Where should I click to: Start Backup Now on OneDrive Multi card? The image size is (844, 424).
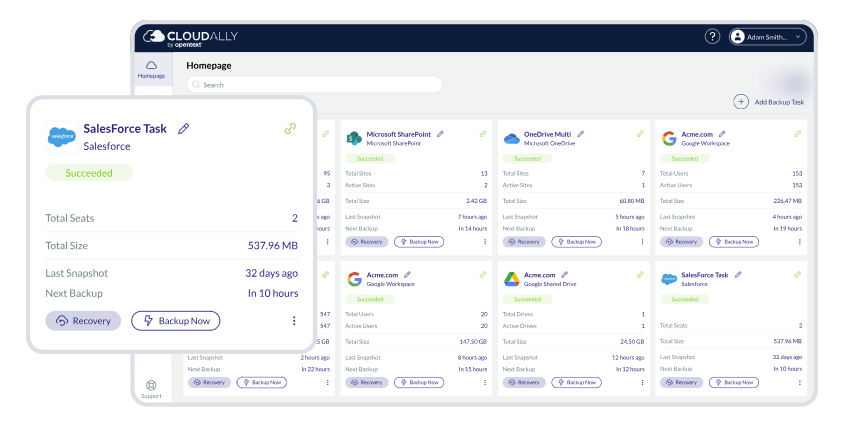[x=576, y=242]
